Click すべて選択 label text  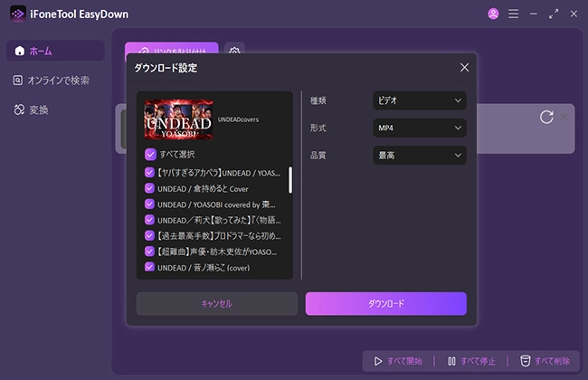(177, 154)
